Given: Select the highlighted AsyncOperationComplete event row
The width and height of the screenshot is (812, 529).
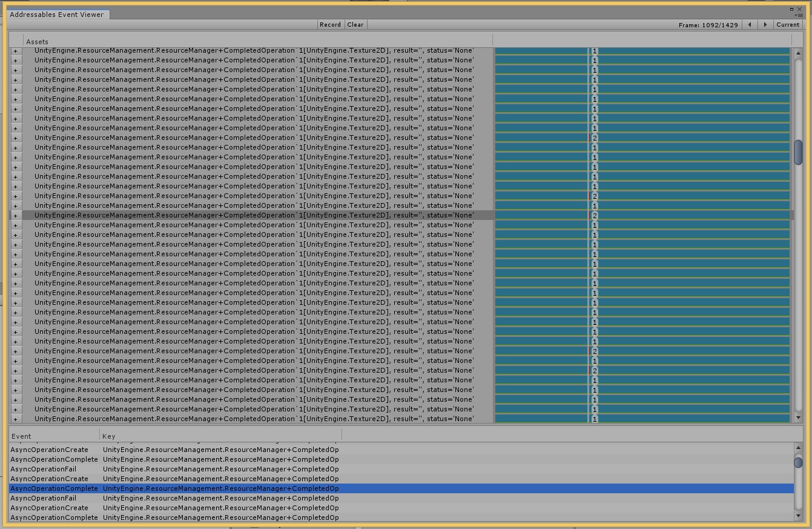Looking at the screenshot, I should point(401,488).
